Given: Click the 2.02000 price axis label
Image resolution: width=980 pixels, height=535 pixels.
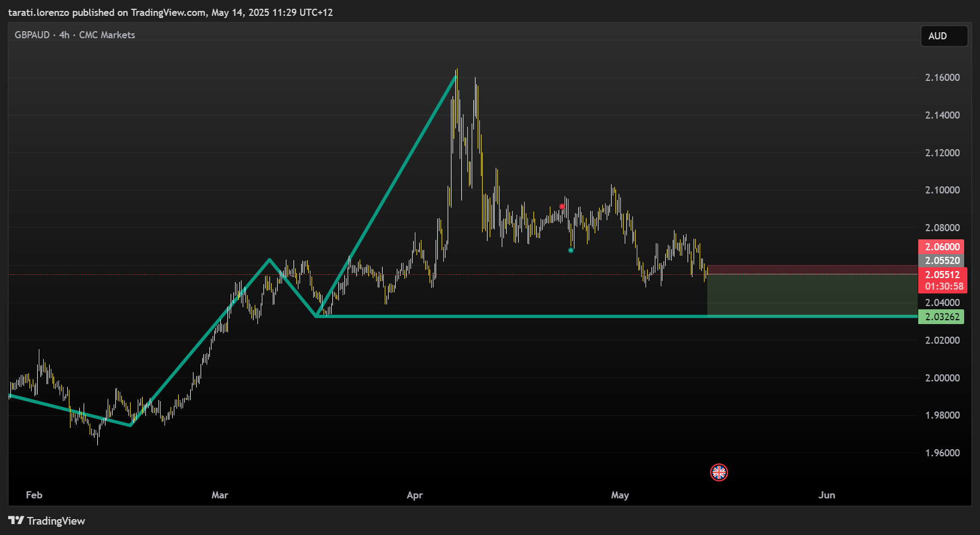Looking at the screenshot, I should point(942,340).
